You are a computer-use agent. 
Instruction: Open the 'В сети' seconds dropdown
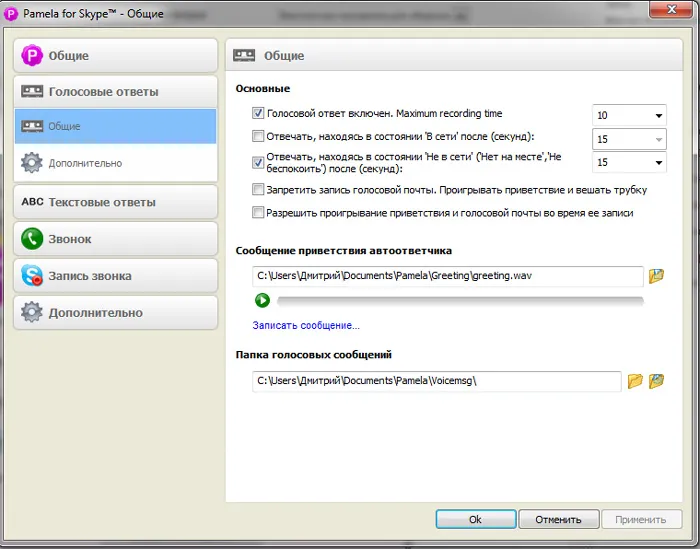629,139
